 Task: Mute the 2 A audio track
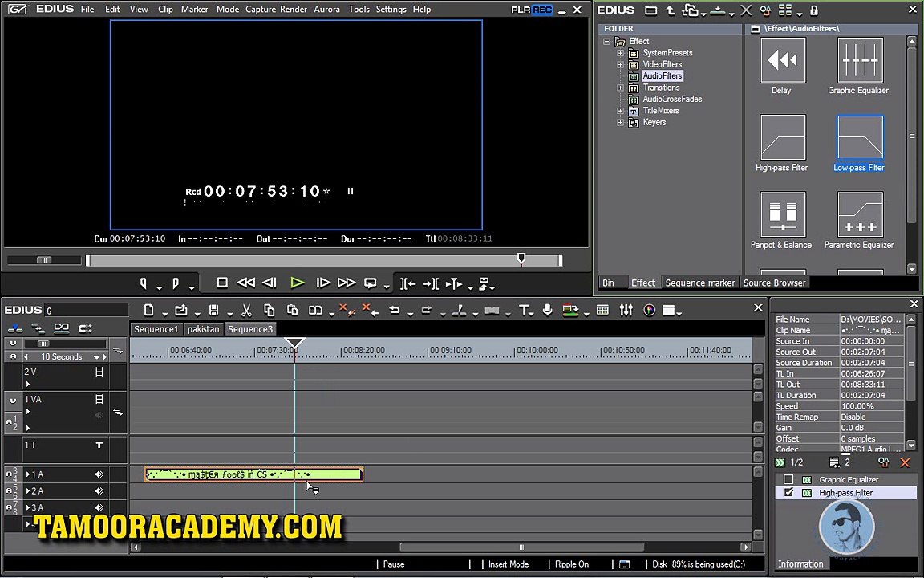(99, 490)
